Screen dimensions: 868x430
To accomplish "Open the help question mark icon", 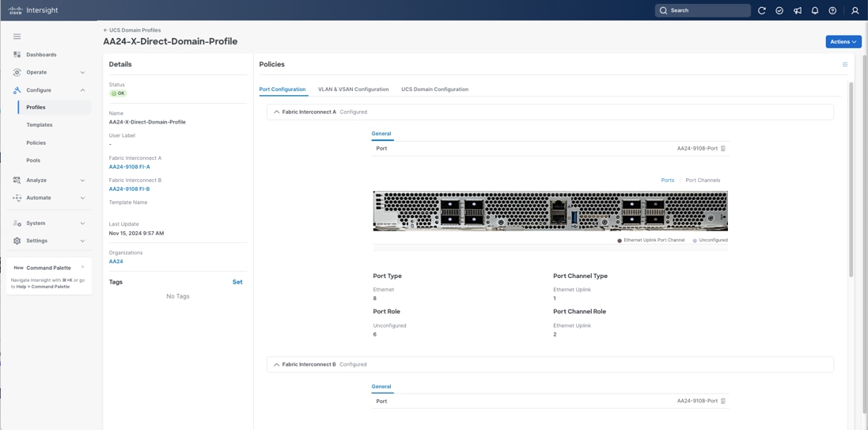I will click(x=832, y=10).
